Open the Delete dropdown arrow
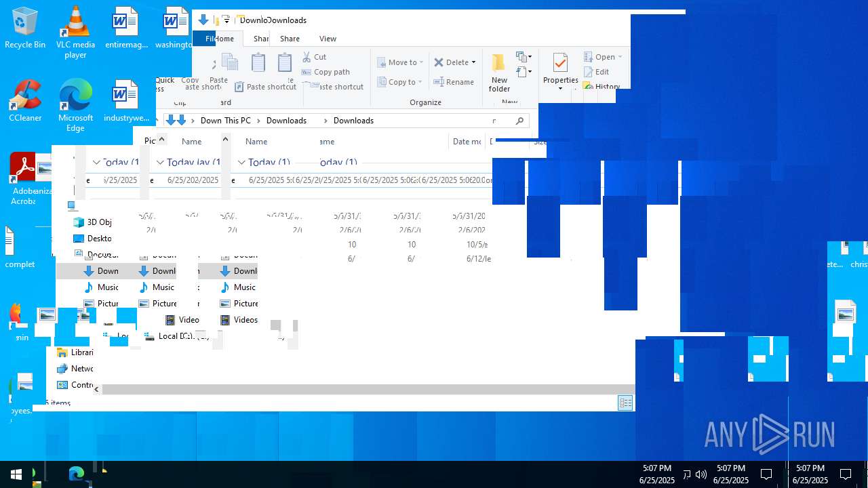 (x=473, y=62)
